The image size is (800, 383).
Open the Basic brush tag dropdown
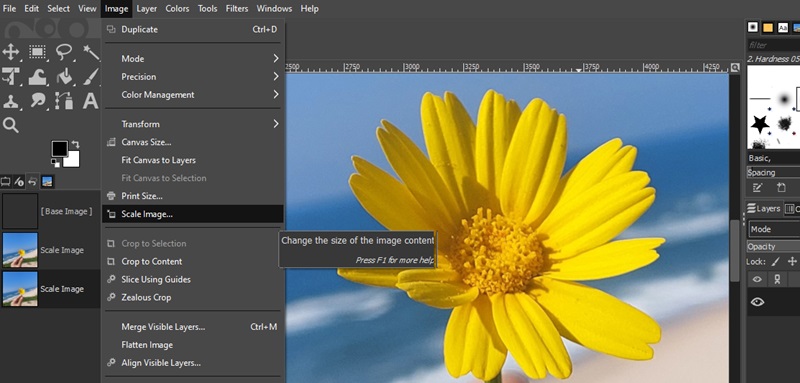click(x=773, y=158)
